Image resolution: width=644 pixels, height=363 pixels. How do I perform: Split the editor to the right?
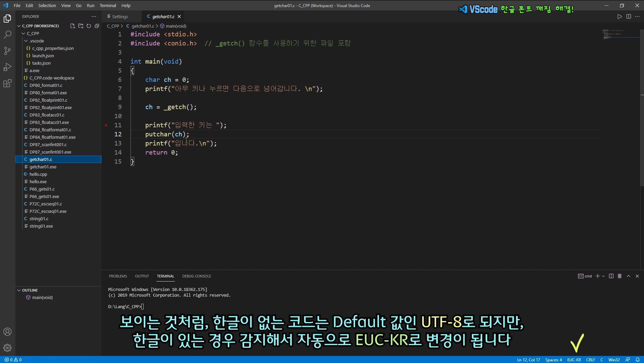pos(629,16)
